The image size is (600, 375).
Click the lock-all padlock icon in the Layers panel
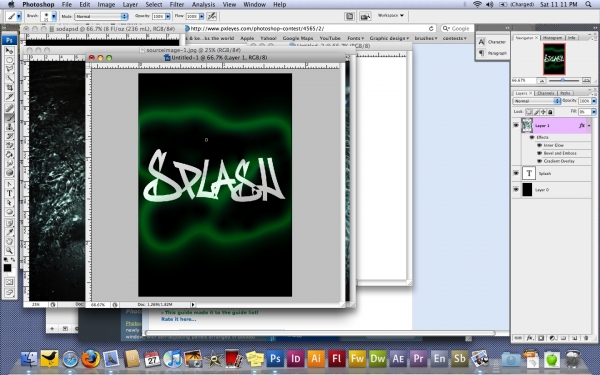[550, 112]
